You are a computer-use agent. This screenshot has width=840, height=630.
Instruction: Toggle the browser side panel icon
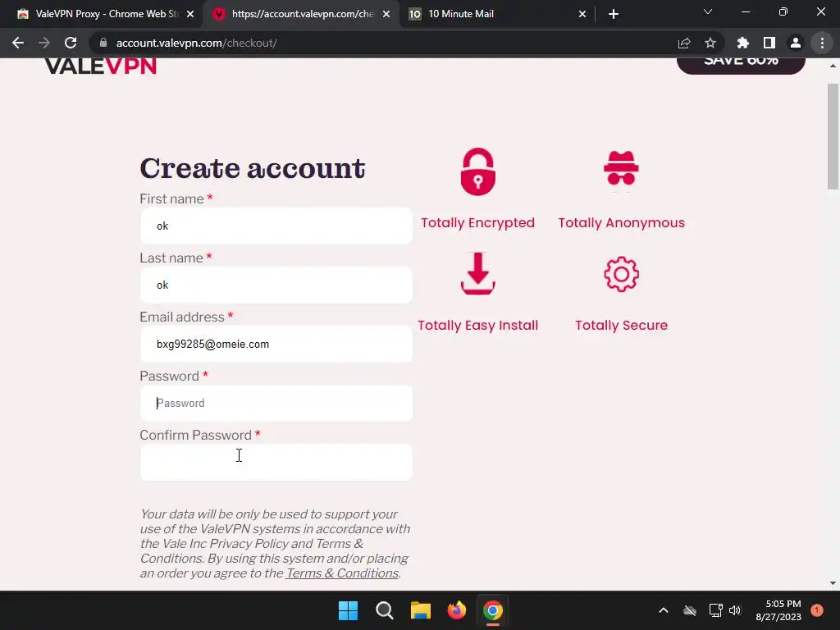[x=769, y=43]
